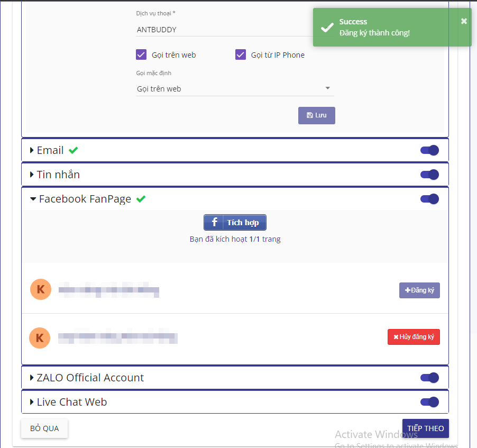
Task: Uncheck the Gọi trên web checkbox
Action: click(x=141, y=55)
